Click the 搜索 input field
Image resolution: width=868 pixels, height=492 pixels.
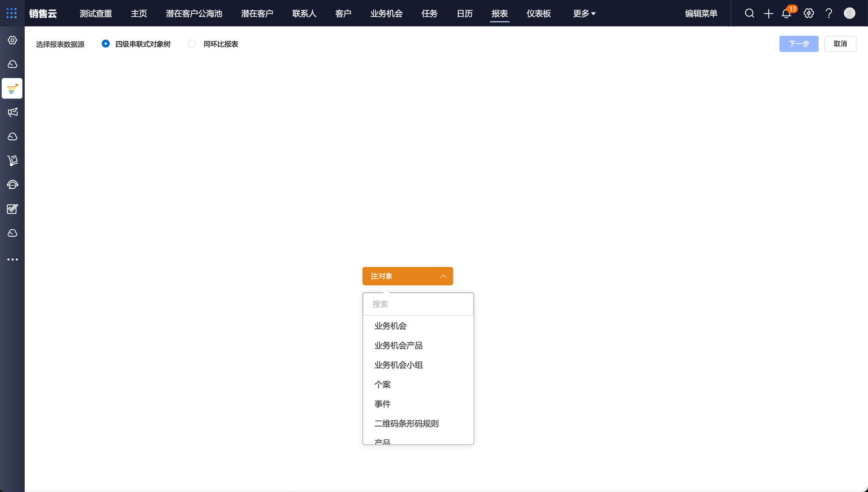(x=418, y=304)
